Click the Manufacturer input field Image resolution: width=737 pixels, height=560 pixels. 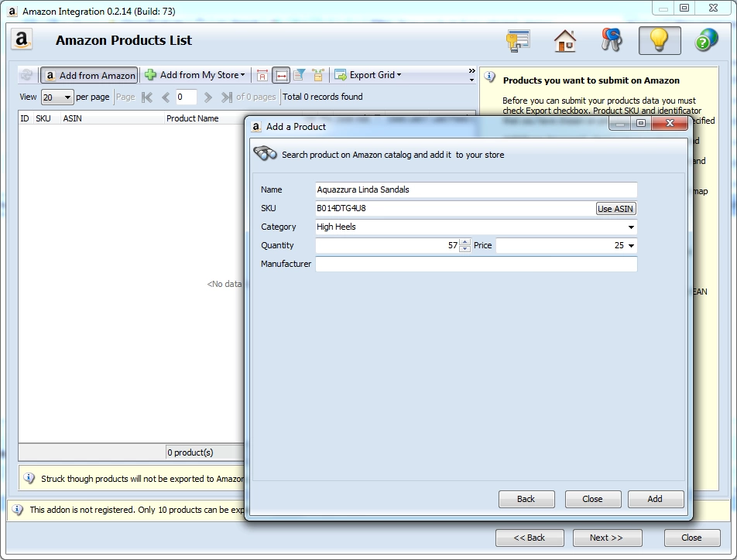point(476,264)
